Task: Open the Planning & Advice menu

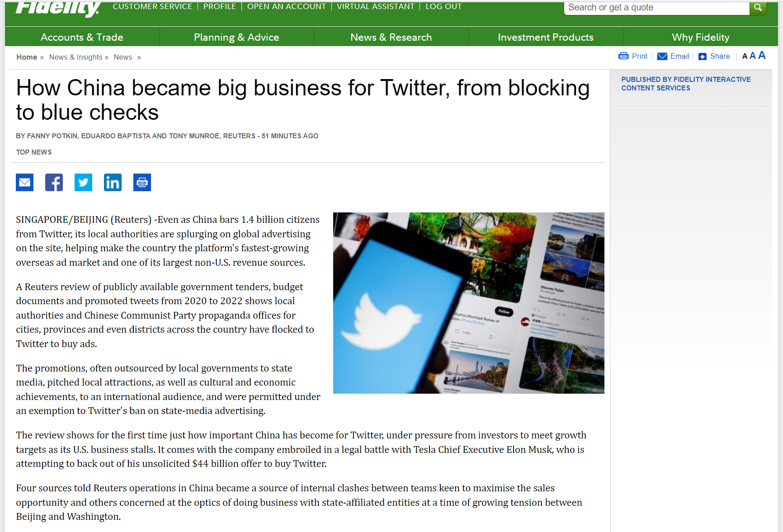Action: 236,37
